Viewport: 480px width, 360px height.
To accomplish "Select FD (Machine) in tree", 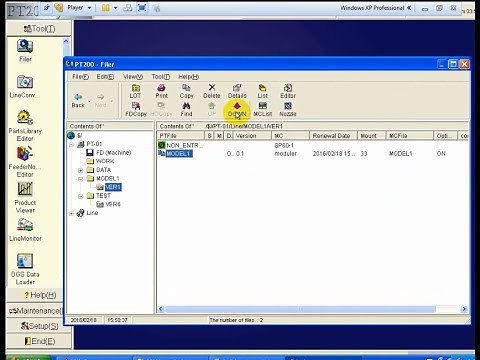I will click(x=113, y=153).
